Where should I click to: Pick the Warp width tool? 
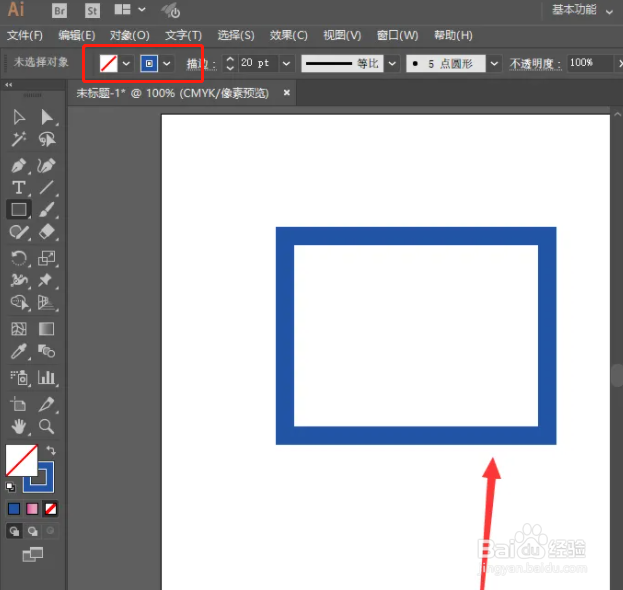19,280
